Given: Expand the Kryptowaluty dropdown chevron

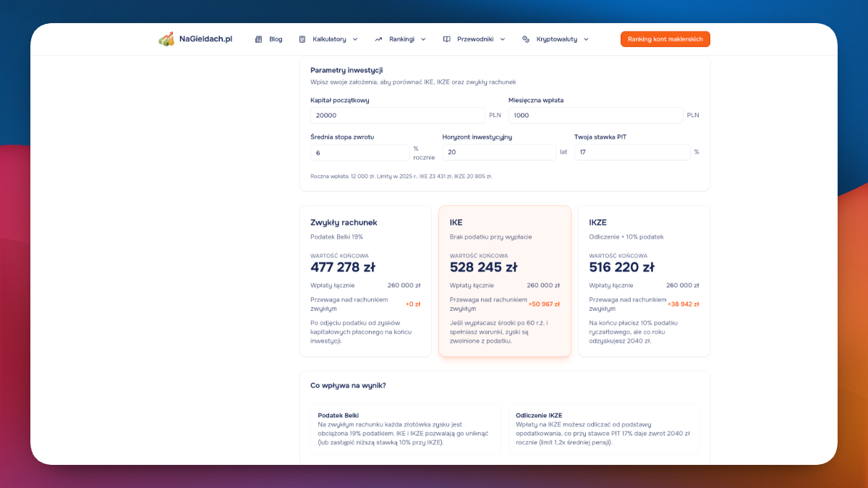Looking at the screenshot, I should tap(586, 39).
